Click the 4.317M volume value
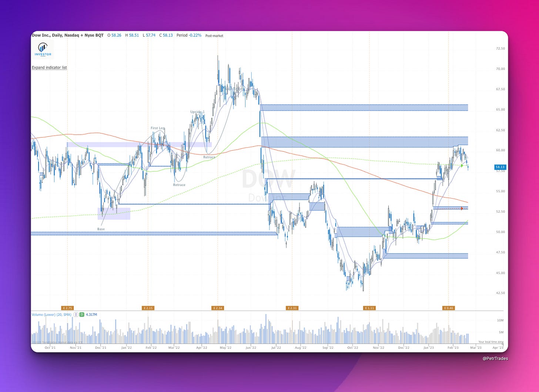 91,315
